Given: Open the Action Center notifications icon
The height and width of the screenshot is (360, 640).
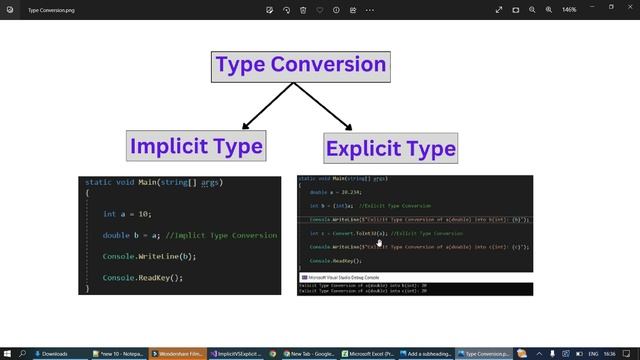Looking at the screenshot, I should click(627, 354).
